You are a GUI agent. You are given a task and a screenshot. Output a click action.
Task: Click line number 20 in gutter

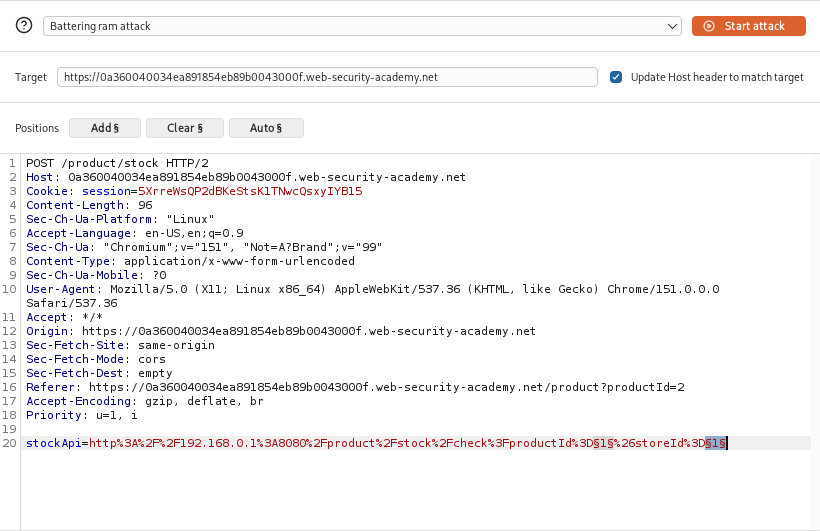[x=9, y=443]
